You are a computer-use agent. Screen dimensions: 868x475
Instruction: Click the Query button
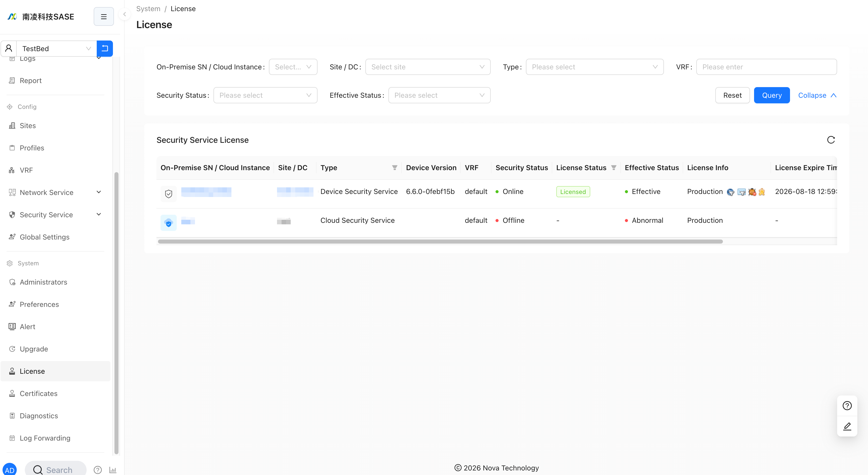coord(772,95)
